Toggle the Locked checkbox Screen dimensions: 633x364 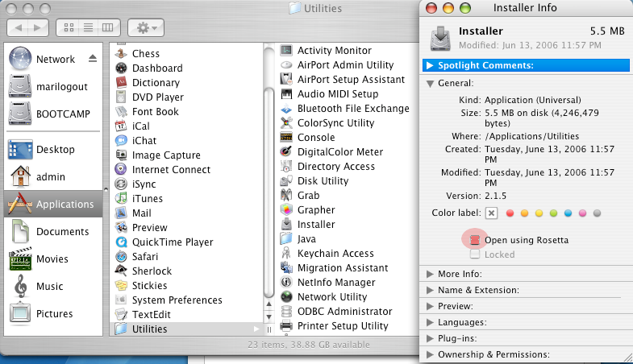click(475, 254)
